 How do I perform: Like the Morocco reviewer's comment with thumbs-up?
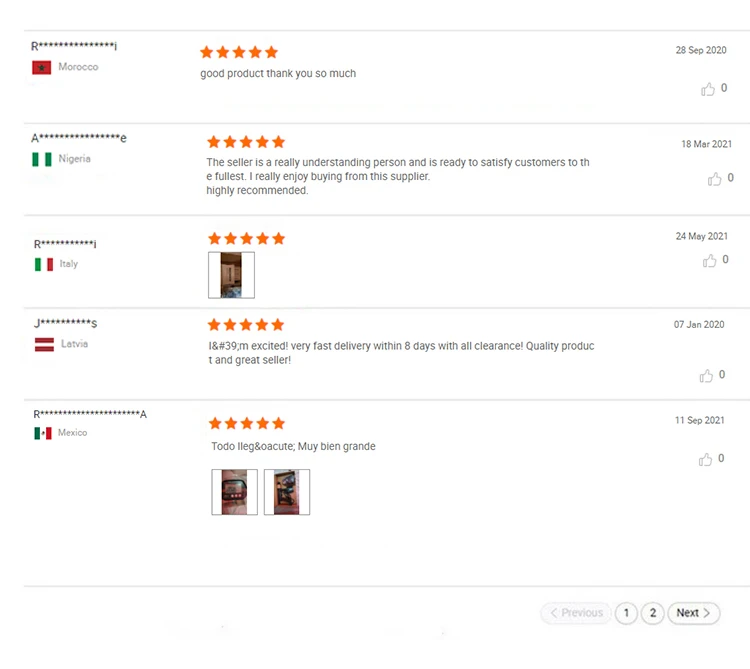(x=707, y=89)
